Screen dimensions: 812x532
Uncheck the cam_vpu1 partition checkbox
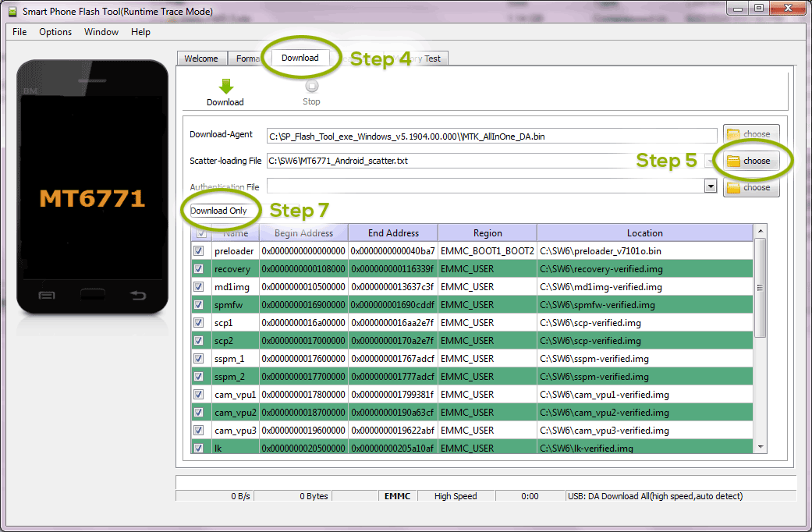pos(199,394)
